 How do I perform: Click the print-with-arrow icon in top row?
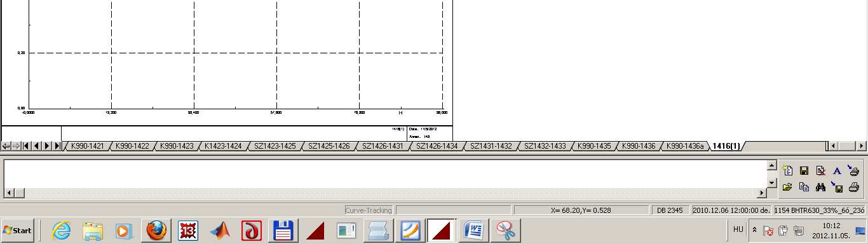[853, 170]
